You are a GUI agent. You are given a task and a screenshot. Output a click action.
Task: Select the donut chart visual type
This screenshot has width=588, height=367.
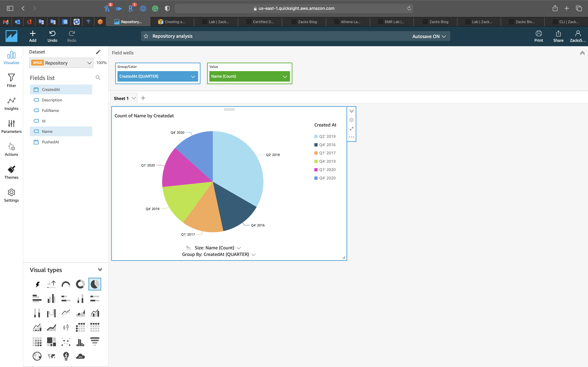80,284
